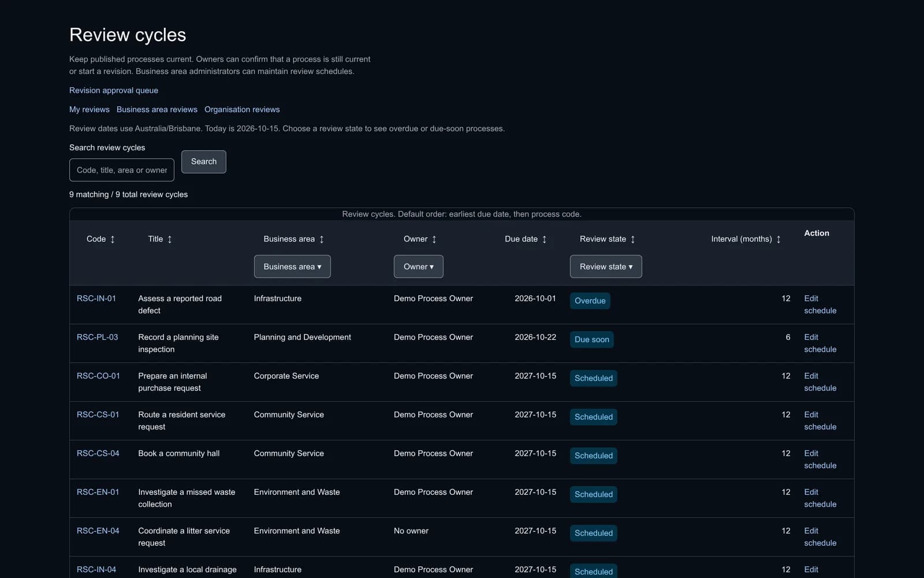
Task: Switch to Business area reviews
Action: [157, 109]
